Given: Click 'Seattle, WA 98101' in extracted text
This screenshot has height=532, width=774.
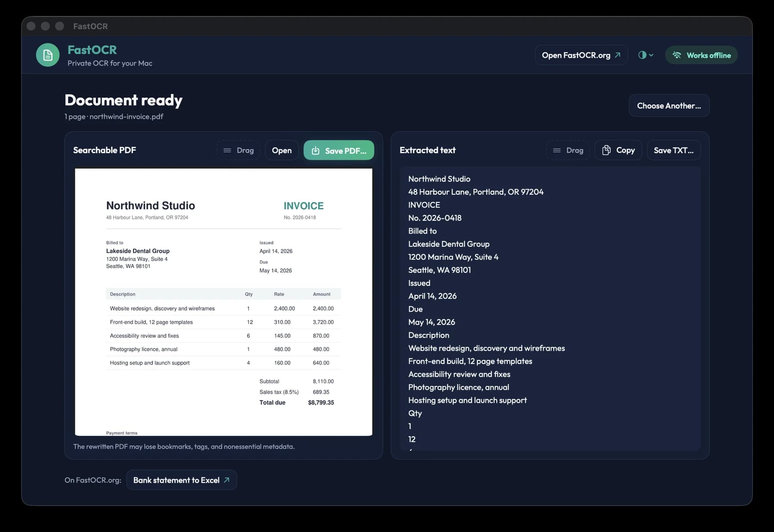Looking at the screenshot, I should [x=439, y=270].
